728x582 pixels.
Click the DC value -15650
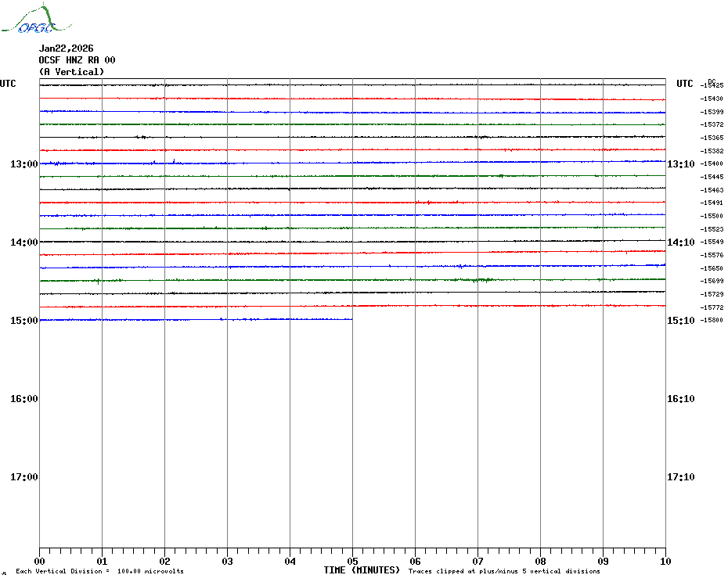pos(712,268)
